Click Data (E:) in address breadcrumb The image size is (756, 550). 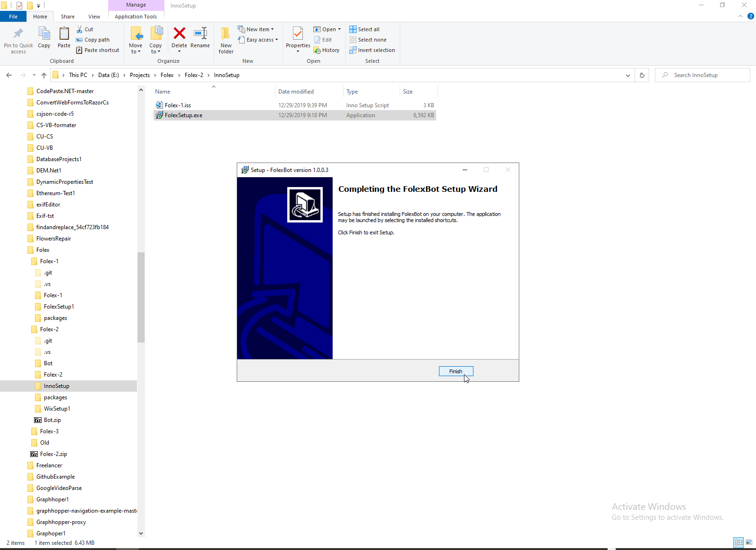coord(109,75)
